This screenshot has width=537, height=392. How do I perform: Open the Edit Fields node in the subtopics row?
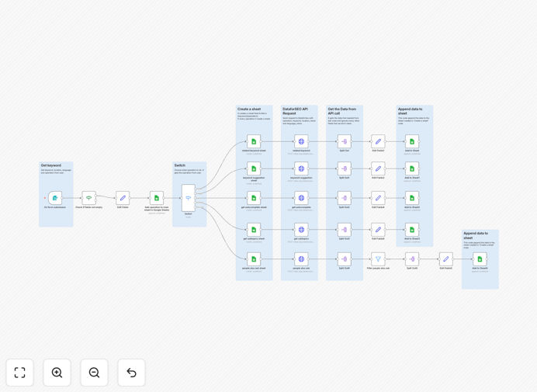(378, 230)
